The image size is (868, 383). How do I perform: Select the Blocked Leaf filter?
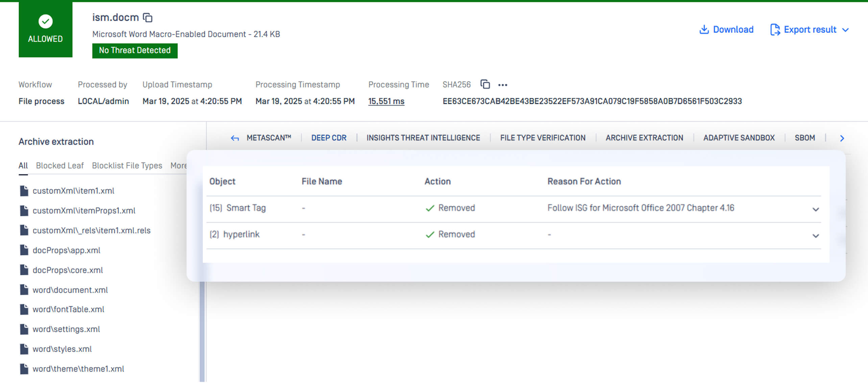point(60,165)
